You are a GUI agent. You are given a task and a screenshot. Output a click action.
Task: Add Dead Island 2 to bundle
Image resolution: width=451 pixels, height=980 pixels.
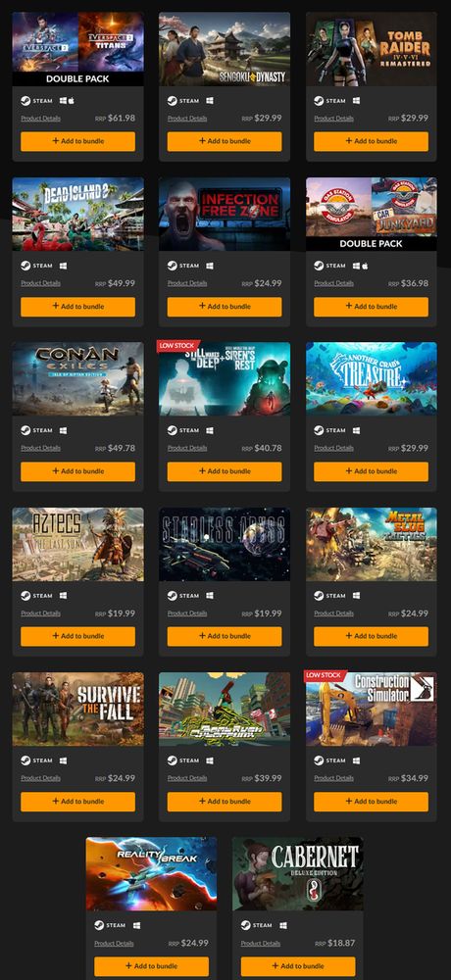pos(77,306)
